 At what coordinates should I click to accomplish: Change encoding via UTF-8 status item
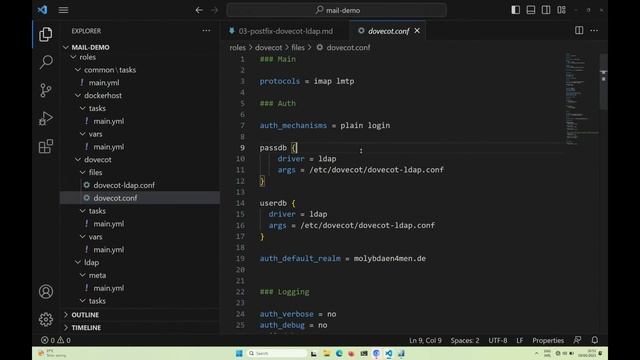(498, 340)
